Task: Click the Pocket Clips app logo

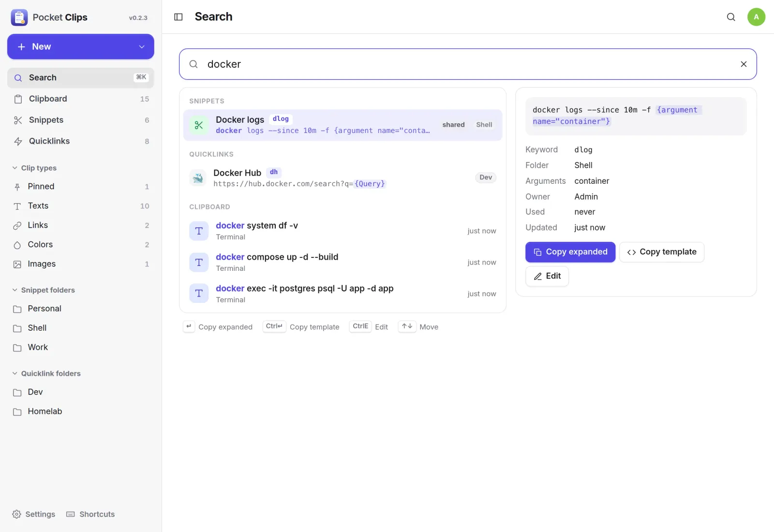Action: click(x=19, y=17)
